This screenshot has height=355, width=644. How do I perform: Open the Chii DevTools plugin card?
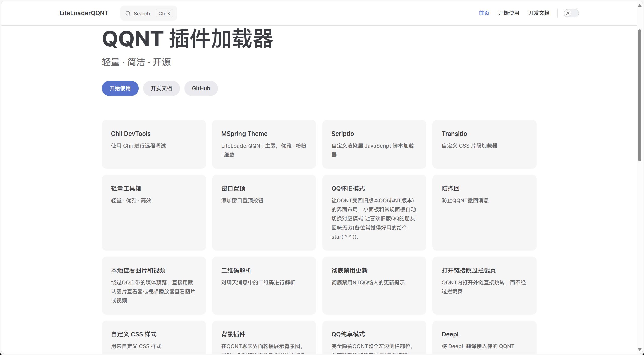tap(154, 144)
